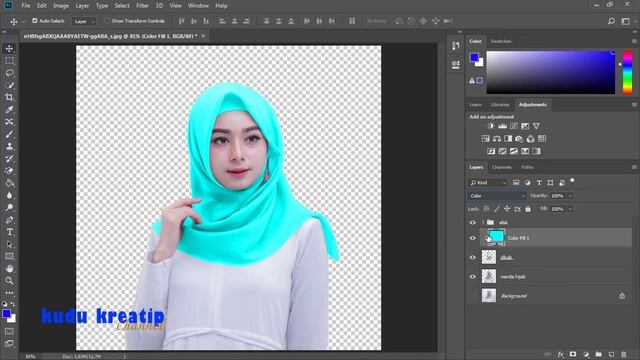This screenshot has height=360, width=640.
Task: Add a Curves adjustment
Action: tap(514, 126)
